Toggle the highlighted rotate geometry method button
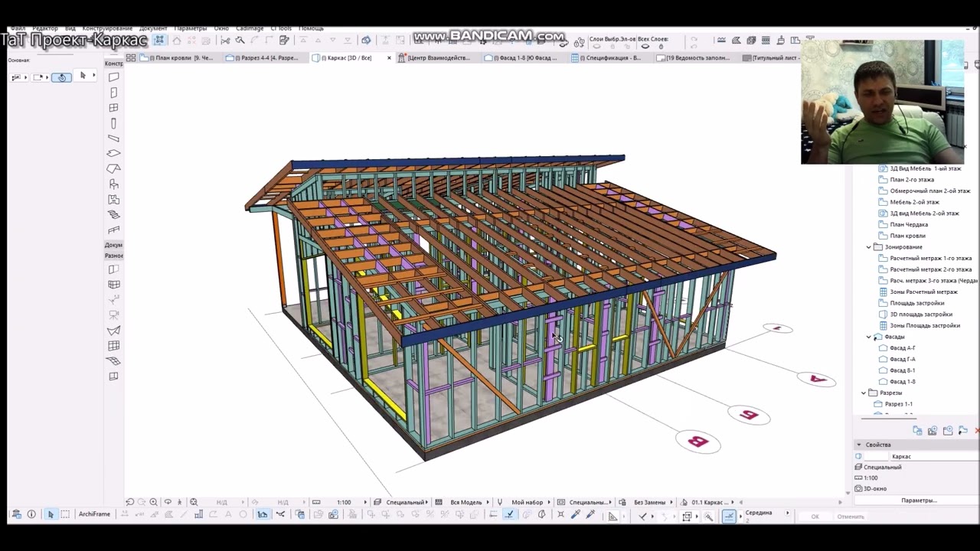Screen dimensions: 980x551 click(62, 77)
